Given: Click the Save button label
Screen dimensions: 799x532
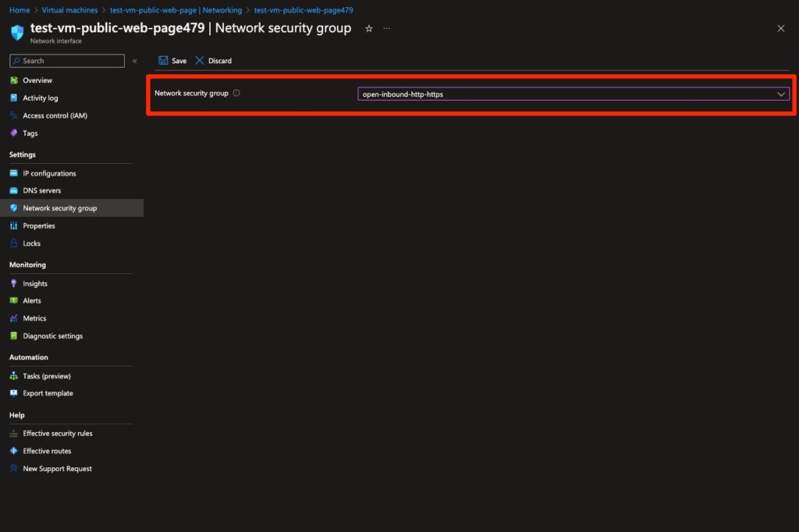Looking at the screenshot, I should (179, 61).
